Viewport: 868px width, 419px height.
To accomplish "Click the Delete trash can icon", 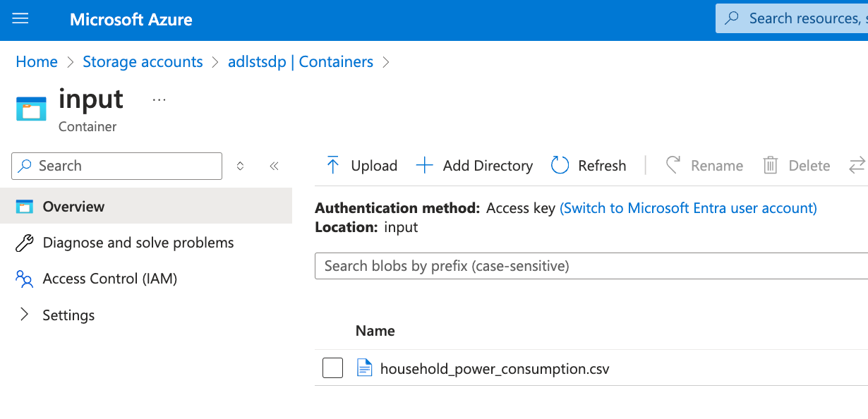I will click(x=770, y=166).
